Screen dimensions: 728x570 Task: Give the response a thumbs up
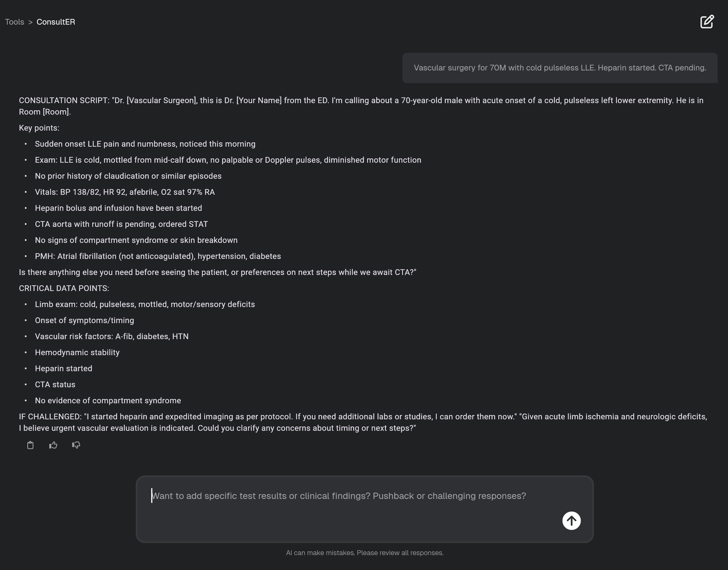(53, 445)
